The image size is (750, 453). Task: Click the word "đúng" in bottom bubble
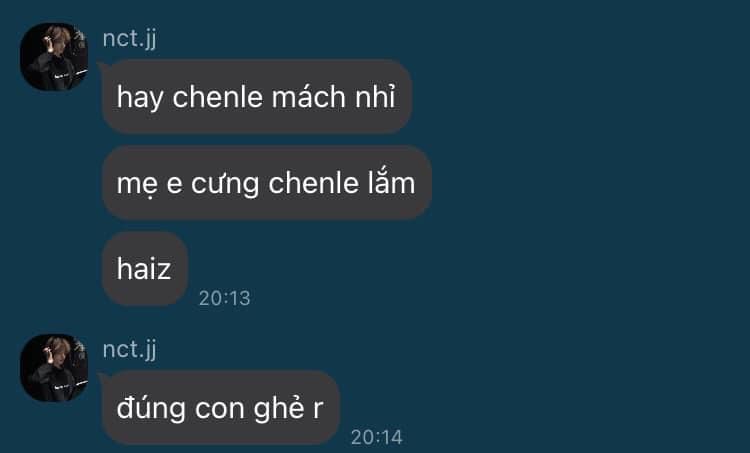tap(151, 410)
